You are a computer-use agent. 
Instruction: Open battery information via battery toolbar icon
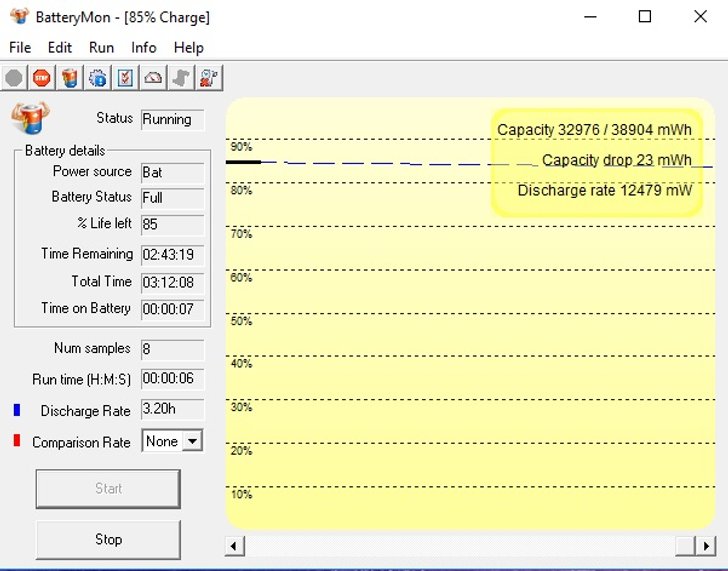(70, 78)
